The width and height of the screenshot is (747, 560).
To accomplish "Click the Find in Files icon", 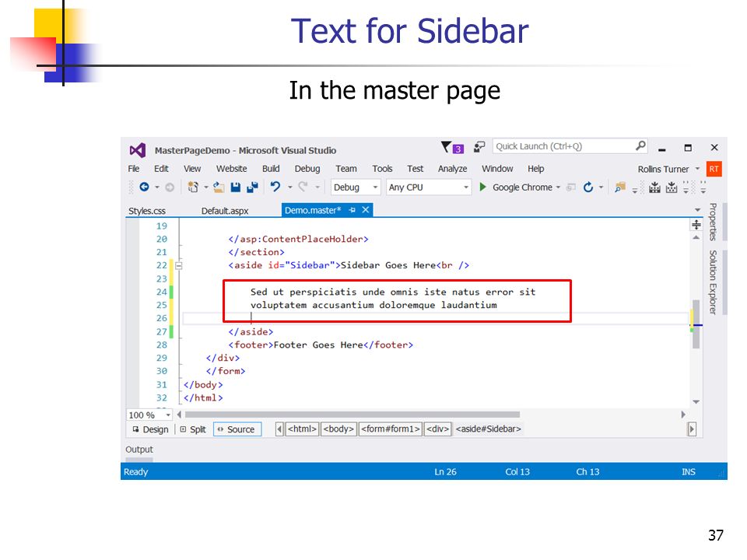I will pos(620,187).
